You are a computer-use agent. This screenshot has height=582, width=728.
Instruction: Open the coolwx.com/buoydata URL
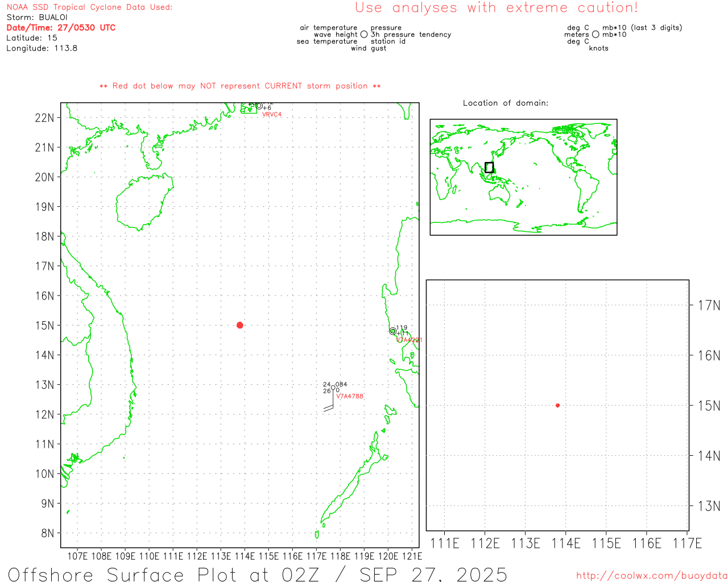click(652, 576)
